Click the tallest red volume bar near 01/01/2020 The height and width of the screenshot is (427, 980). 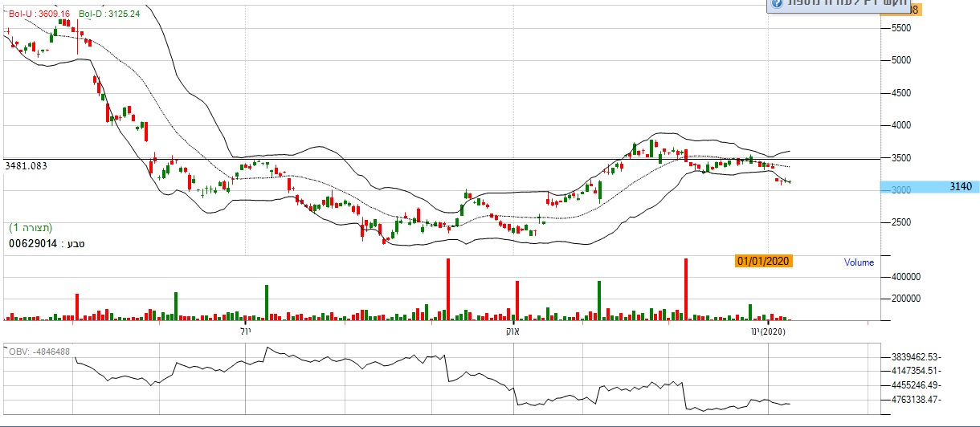click(686, 289)
